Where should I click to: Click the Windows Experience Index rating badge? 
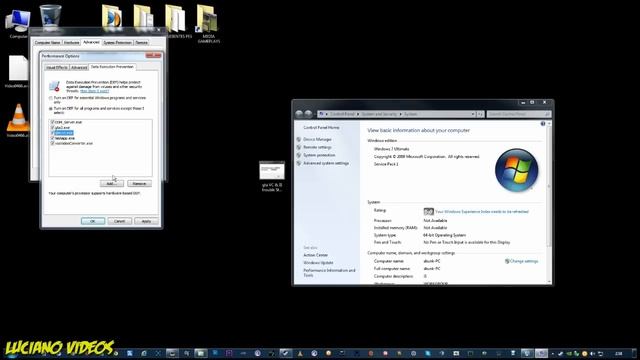[x=428, y=211]
